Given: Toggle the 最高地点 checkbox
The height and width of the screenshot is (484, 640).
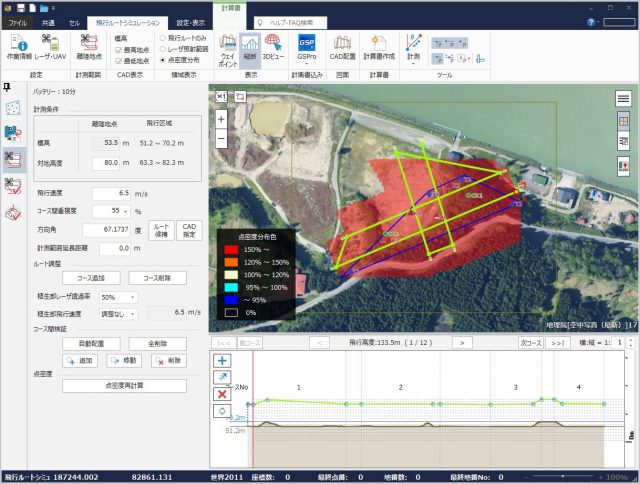Looking at the screenshot, I should click(119, 48).
